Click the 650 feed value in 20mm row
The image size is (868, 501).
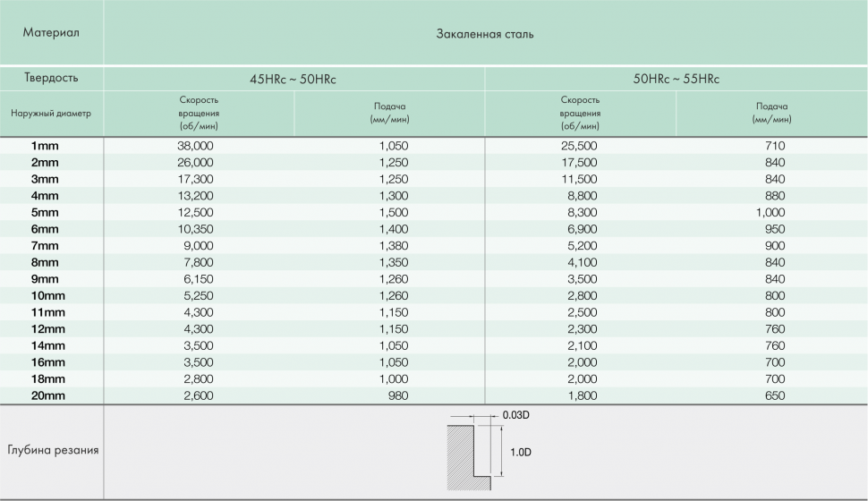775,395
